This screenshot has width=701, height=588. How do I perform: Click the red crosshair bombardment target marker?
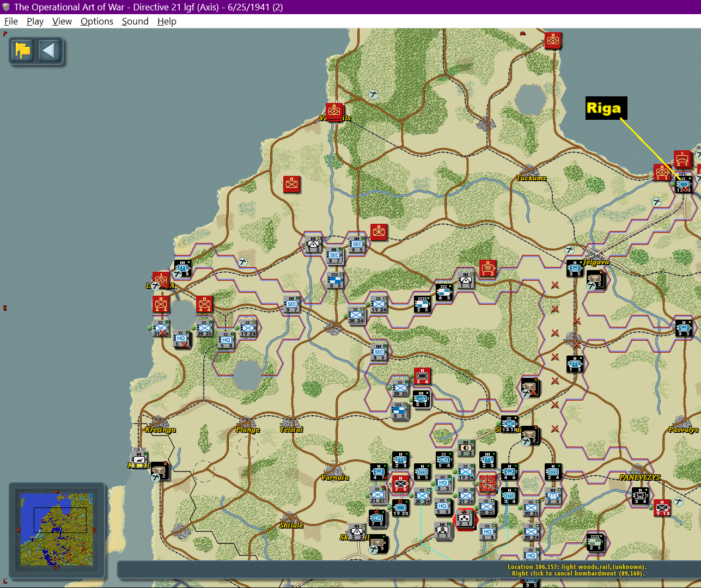click(487, 483)
